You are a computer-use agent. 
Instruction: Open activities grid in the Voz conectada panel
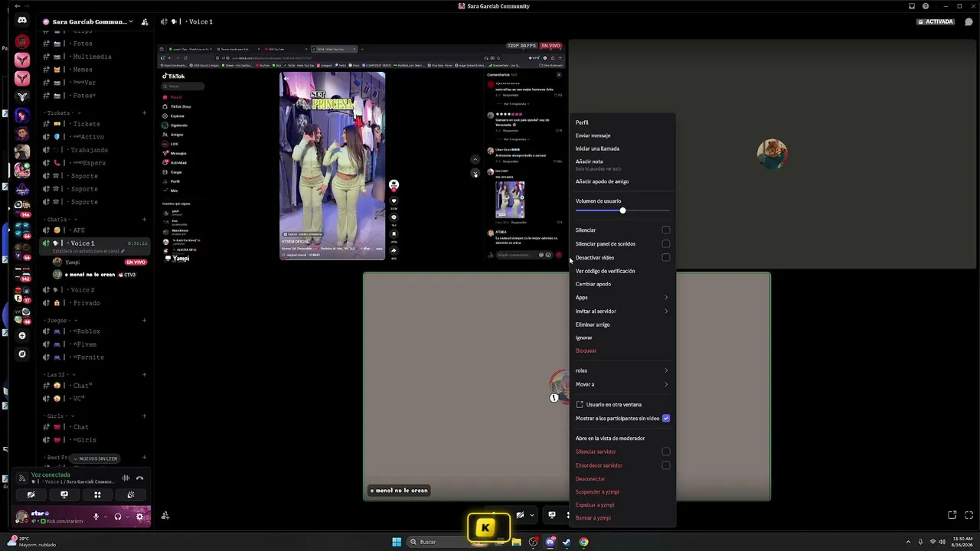coord(97,494)
